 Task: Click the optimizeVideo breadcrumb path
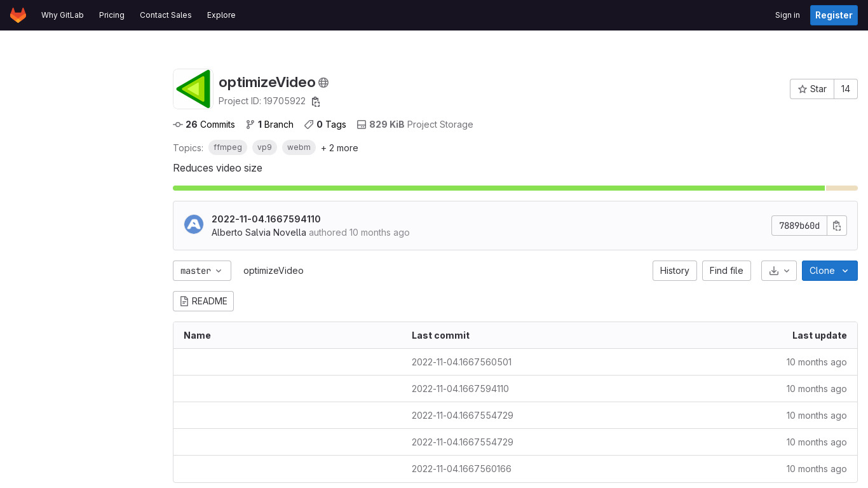[x=273, y=271]
